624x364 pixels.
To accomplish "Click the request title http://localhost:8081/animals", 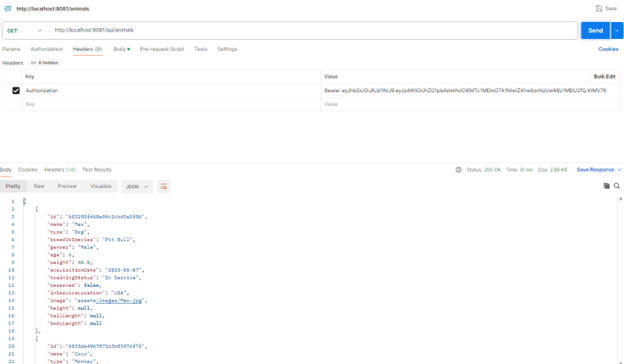I will pos(53,9).
